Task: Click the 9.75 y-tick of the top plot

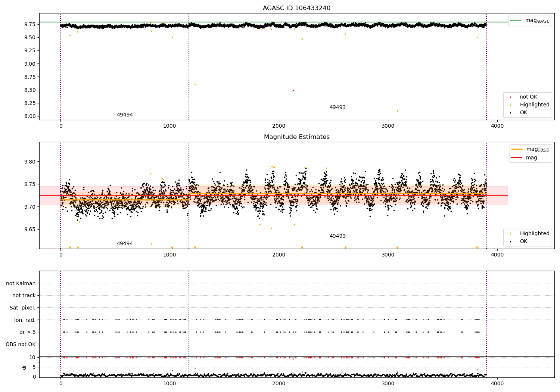Action: (x=30, y=25)
